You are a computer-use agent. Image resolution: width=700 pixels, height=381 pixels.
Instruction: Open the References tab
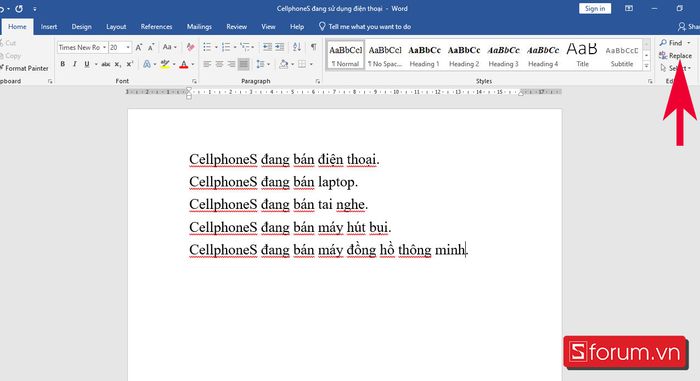pos(156,27)
